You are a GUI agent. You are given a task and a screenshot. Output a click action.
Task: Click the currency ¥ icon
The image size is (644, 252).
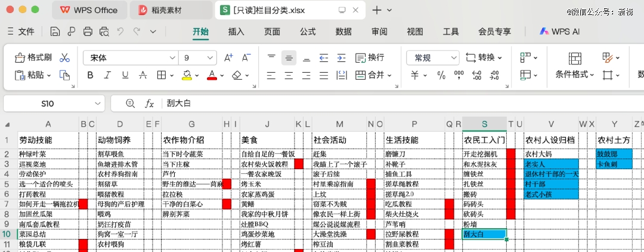415,75
